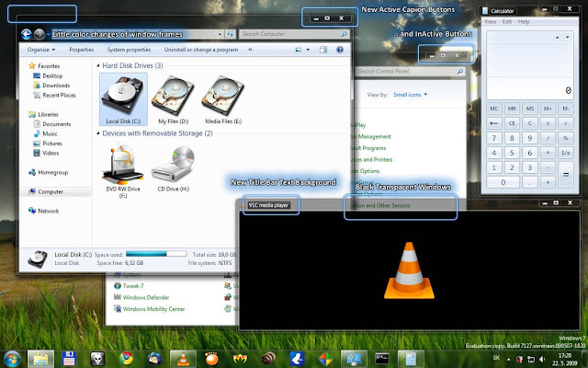Select Downloads in the Favorites tree
Viewport: 588px width, 368px height.
click(x=56, y=86)
